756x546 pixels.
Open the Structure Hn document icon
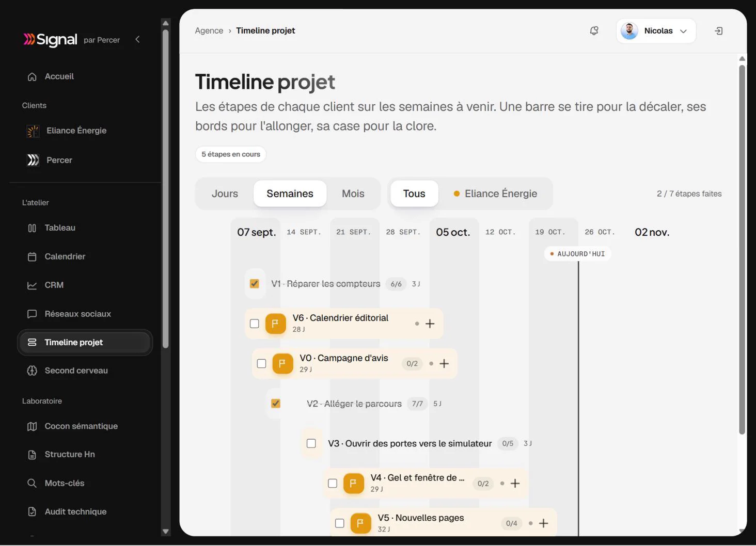tap(32, 455)
